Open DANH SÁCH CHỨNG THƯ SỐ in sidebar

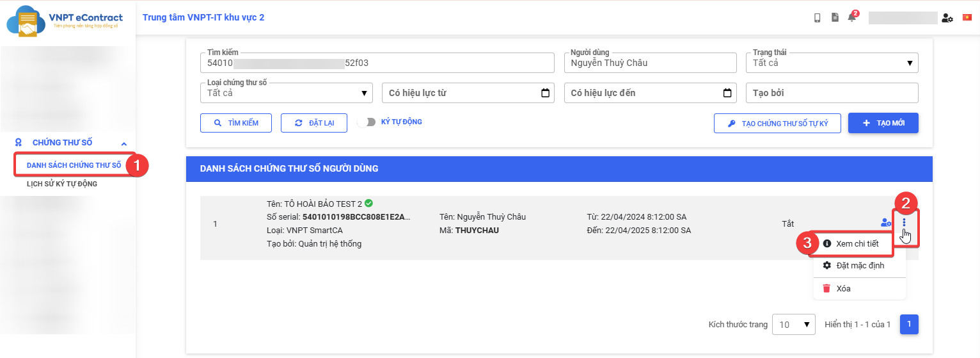(74, 165)
